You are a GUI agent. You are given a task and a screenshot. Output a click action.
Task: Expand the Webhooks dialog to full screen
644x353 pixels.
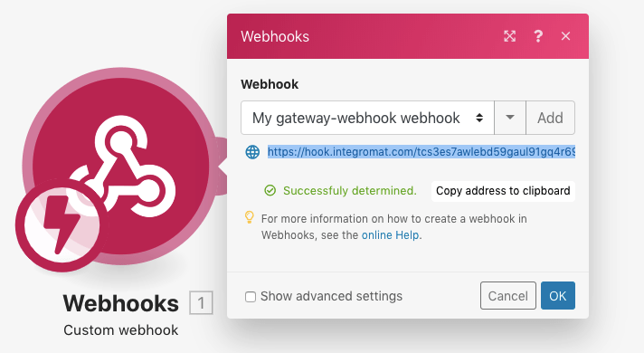click(510, 36)
